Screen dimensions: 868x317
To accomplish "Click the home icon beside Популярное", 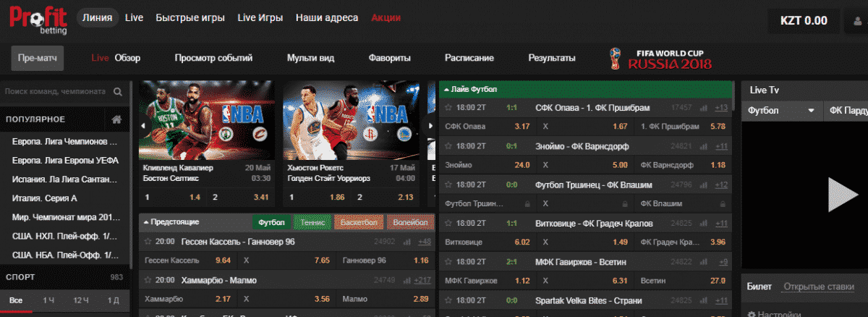I will pyautogui.click(x=116, y=119).
